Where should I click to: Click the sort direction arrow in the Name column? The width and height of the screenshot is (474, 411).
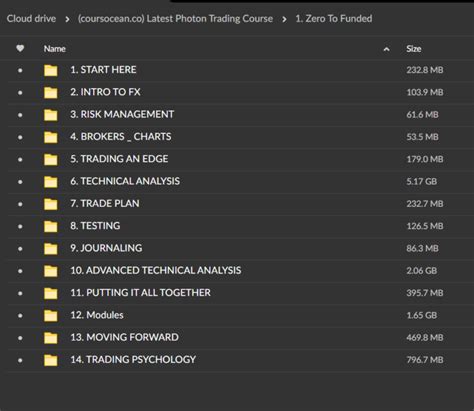coord(386,49)
